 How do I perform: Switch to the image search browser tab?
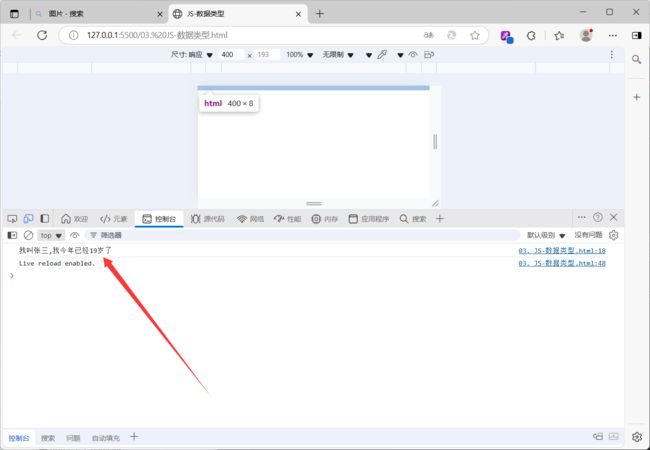[99, 14]
